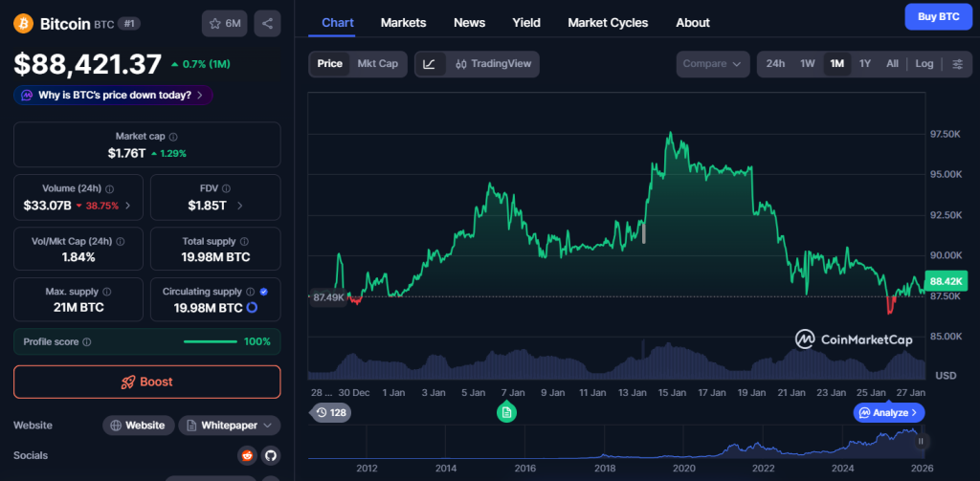This screenshot has width=980, height=481.
Task: Click the #1 rank badge
Action: tap(129, 24)
